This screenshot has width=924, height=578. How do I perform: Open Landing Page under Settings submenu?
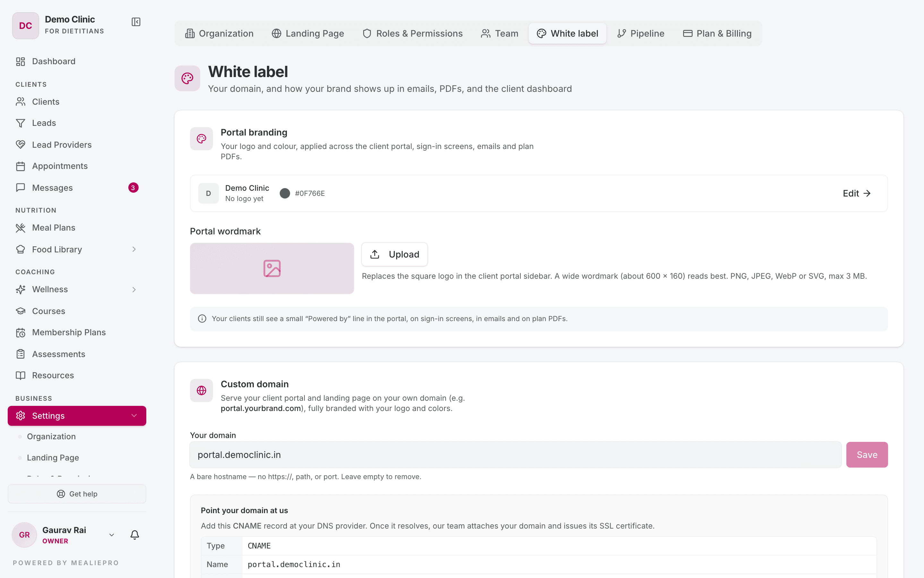[53, 458]
